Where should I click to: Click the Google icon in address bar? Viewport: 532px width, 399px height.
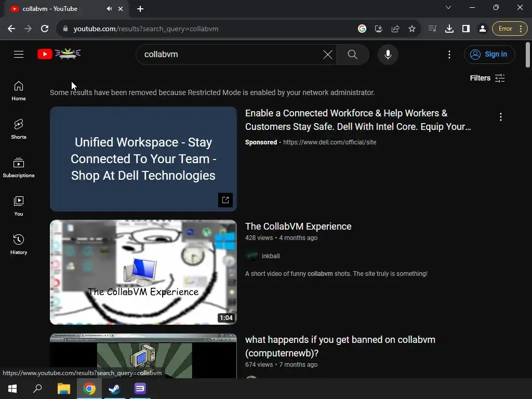[x=362, y=29]
